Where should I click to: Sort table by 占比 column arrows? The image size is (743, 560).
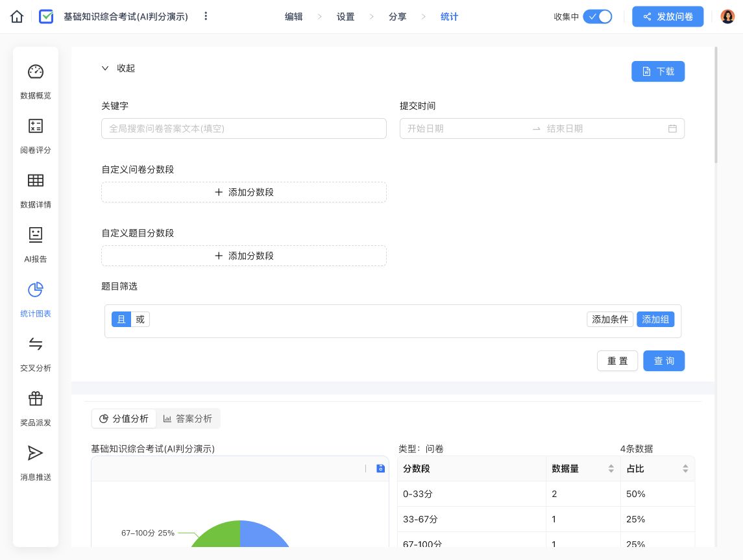tap(685, 469)
